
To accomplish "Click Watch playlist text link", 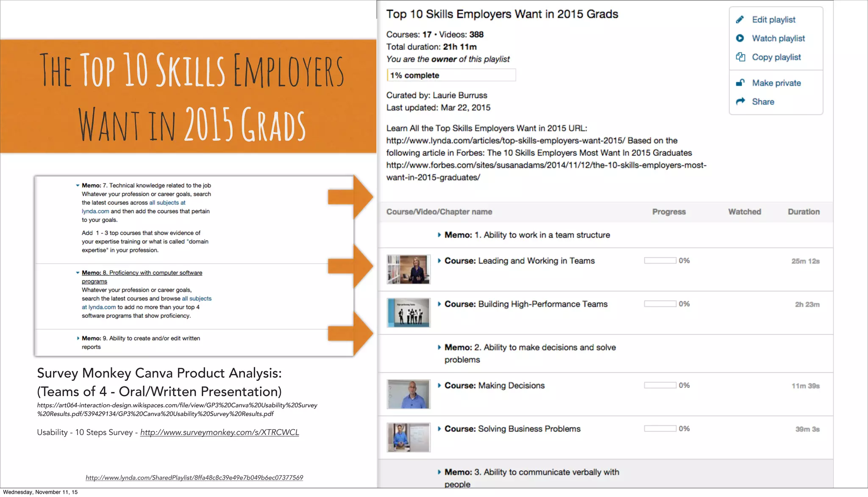I will pyautogui.click(x=778, y=38).
